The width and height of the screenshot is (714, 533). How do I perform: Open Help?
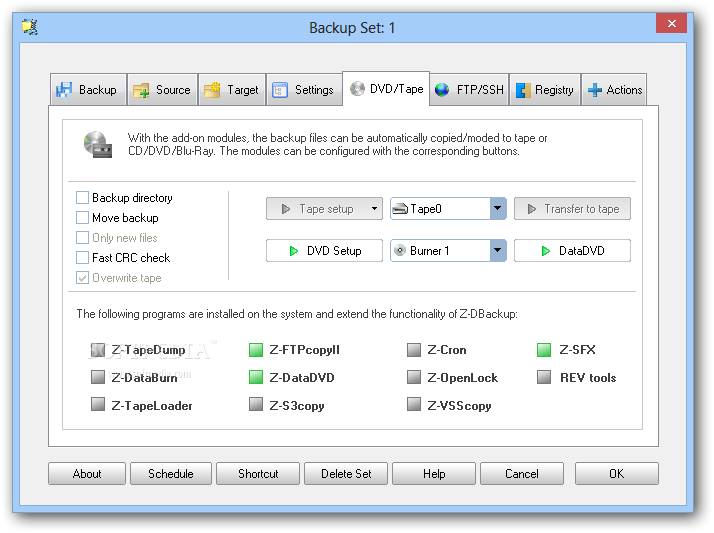tap(434, 474)
